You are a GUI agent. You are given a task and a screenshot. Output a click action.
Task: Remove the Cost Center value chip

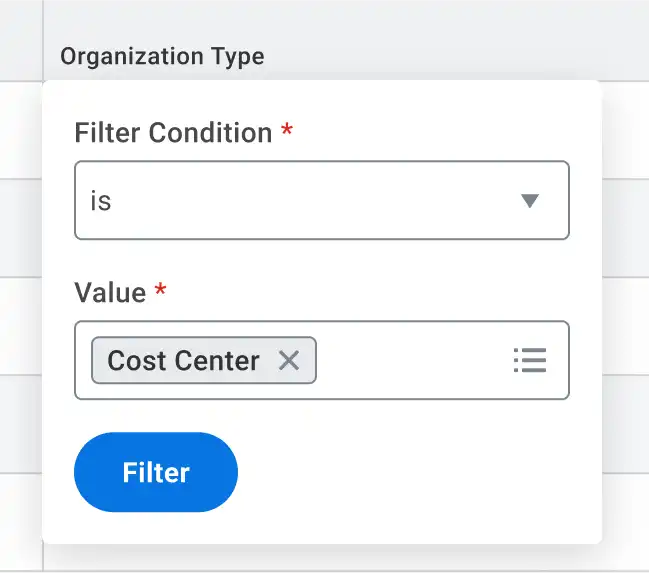[289, 361]
